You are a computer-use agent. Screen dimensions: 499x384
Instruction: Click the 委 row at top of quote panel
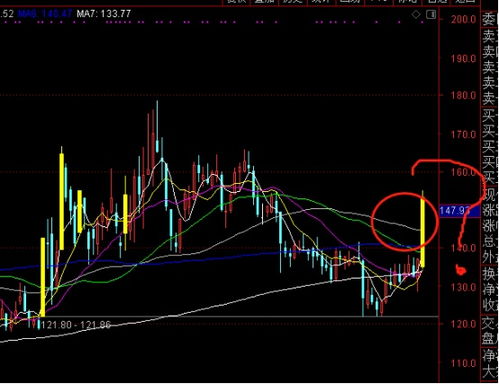pyautogui.click(x=490, y=18)
